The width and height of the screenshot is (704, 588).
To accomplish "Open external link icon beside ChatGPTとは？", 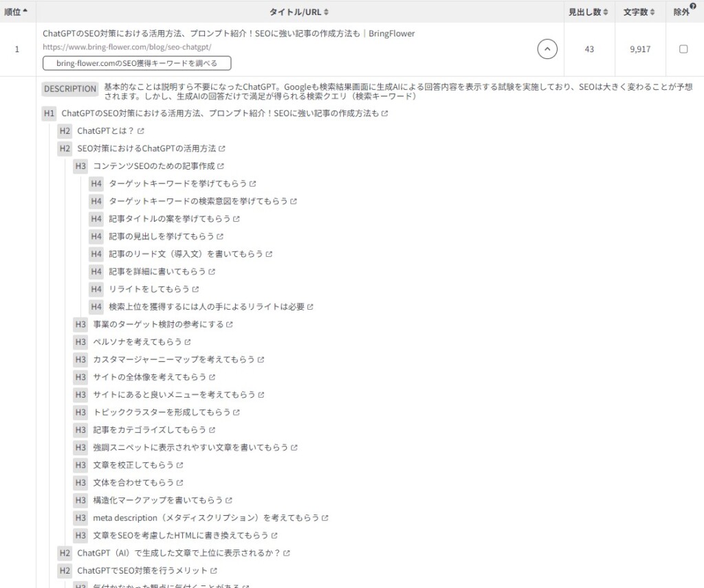I will pyautogui.click(x=140, y=131).
